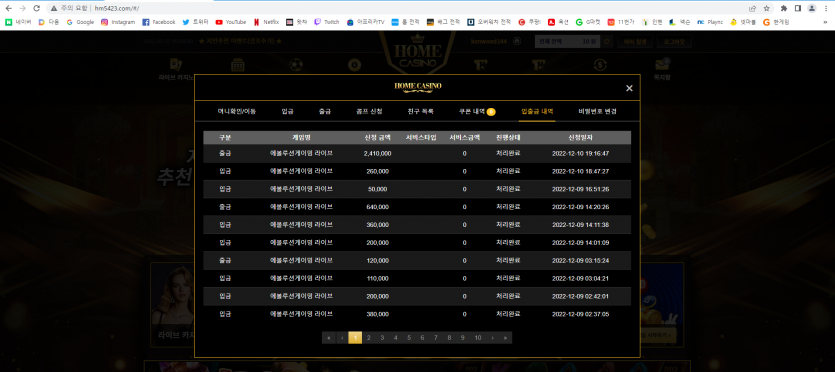Jump to last page with double-right arrow
835x372 pixels.
click(x=505, y=338)
